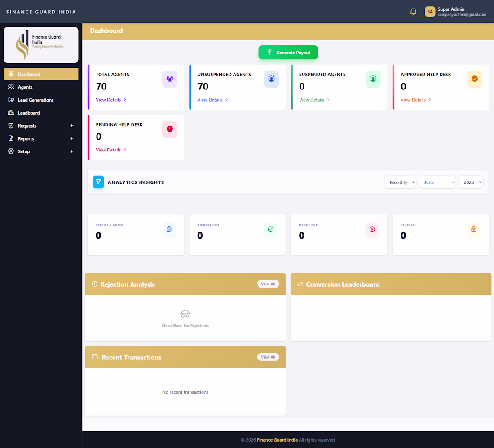Click the SA user avatar badge
494x448 pixels.
(x=430, y=12)
